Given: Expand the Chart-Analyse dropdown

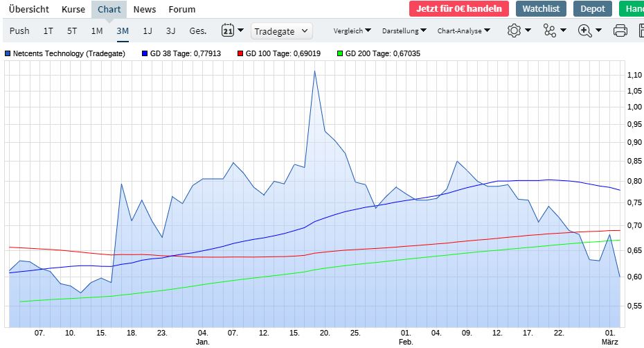Looking at the screenshot, I should click(464, 31).
